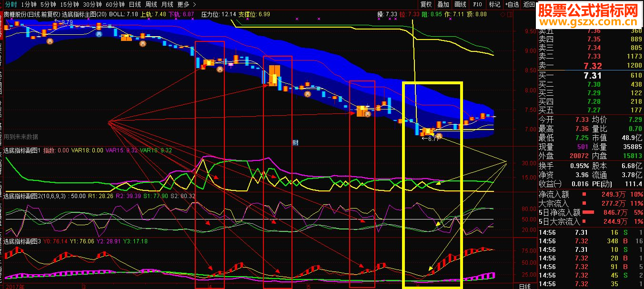644x289 pixels.
Task: Open the 更多 periods dropdown
Action: point(183,4)
